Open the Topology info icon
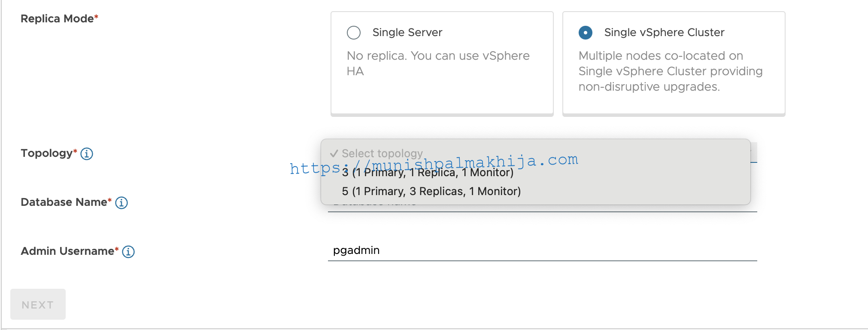Screen dimensions: 868x330 (87, 153)
